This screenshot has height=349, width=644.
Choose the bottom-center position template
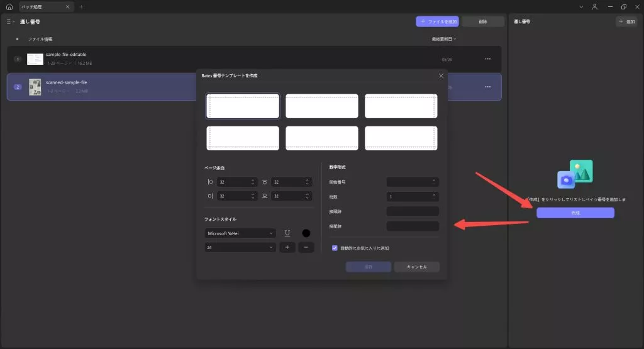click(322, 138)
